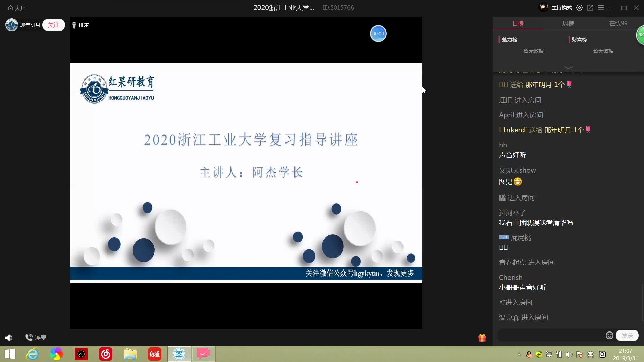Open red-black circle app in taskbar
Screen dimensions: 644x362
[81, 354]
